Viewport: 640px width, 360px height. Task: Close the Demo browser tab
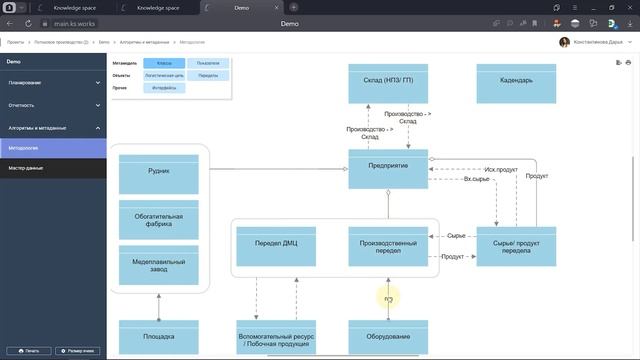[276, 8]
